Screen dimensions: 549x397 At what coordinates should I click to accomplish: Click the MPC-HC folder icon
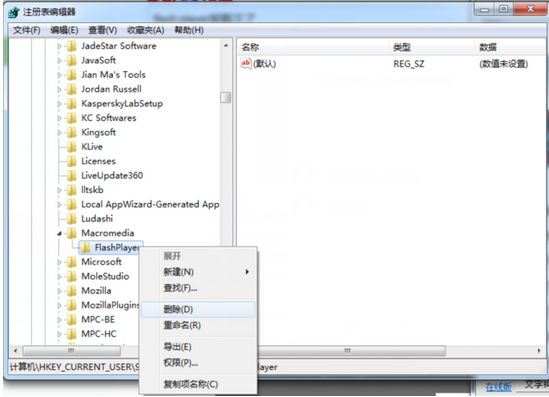coord(71,334)
